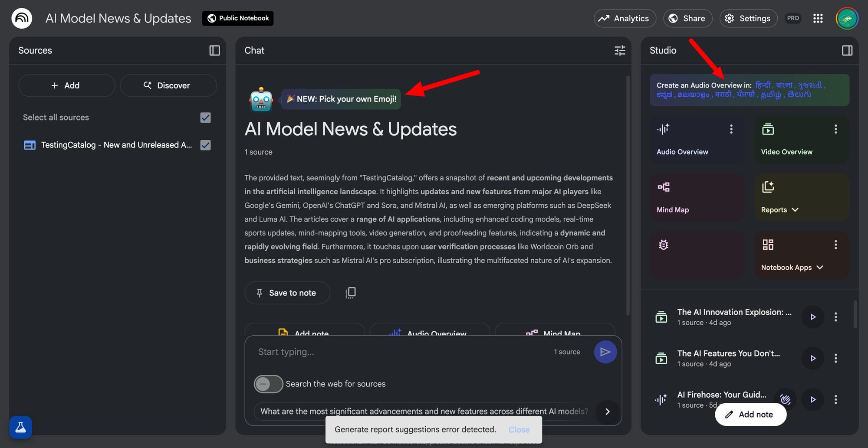Click the Share button
This screenshot has height=448, width=868.
pyautogui.click(x=688, y=18)
